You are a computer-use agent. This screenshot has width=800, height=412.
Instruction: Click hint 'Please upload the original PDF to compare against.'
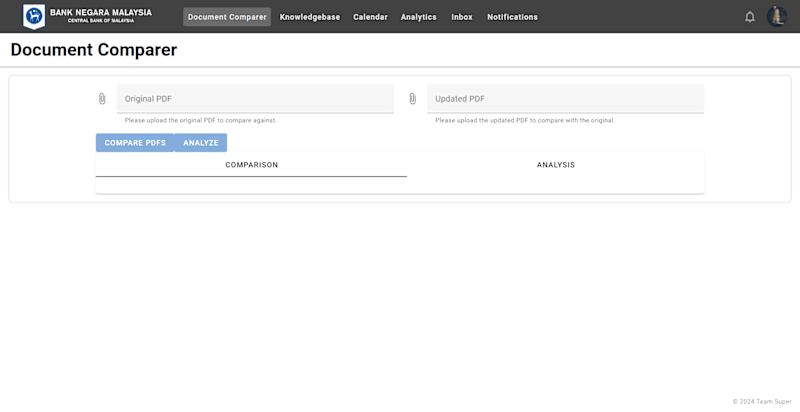(x=201, y=120)
